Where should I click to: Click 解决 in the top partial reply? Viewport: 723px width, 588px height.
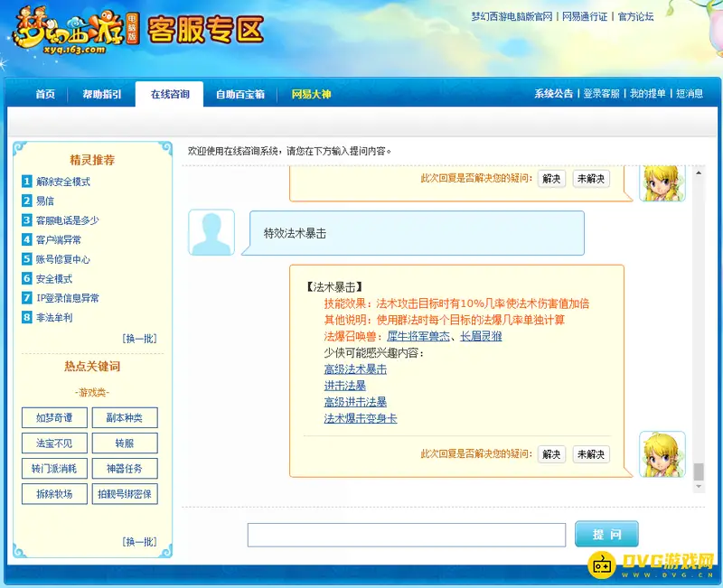tap(551, 178)
